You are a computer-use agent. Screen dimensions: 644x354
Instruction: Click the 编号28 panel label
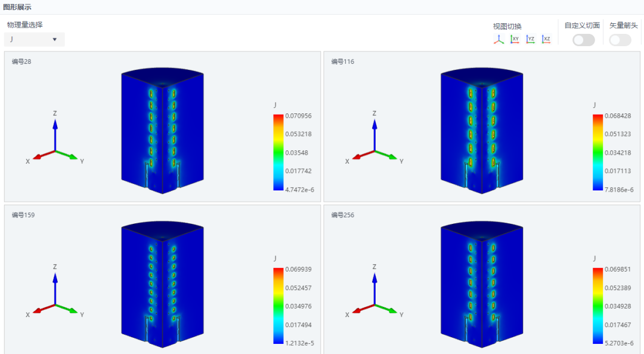click(x=21, y=61)
